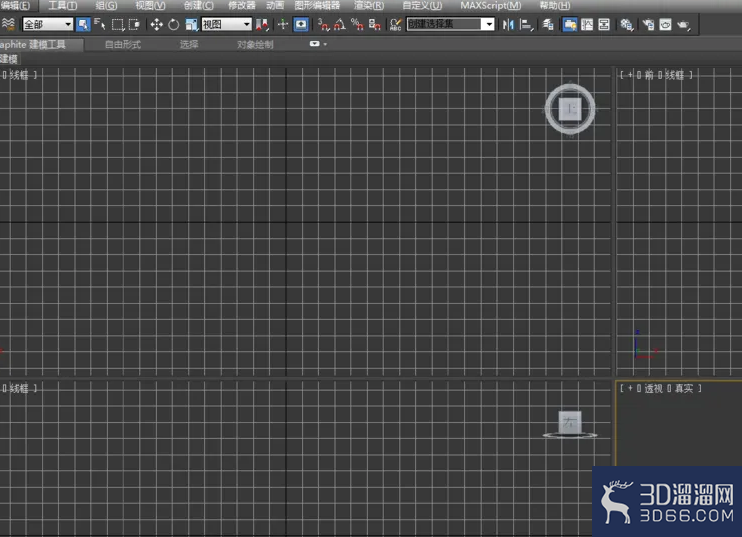Image resolution: width=742 pixels, height=537 pixels.
Task: Open the Curve Editor icon
Action: [587, 24]
